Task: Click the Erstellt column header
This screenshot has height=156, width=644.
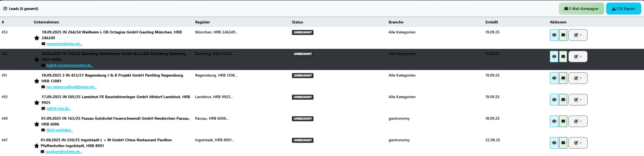Action: (x=491, y=22)
